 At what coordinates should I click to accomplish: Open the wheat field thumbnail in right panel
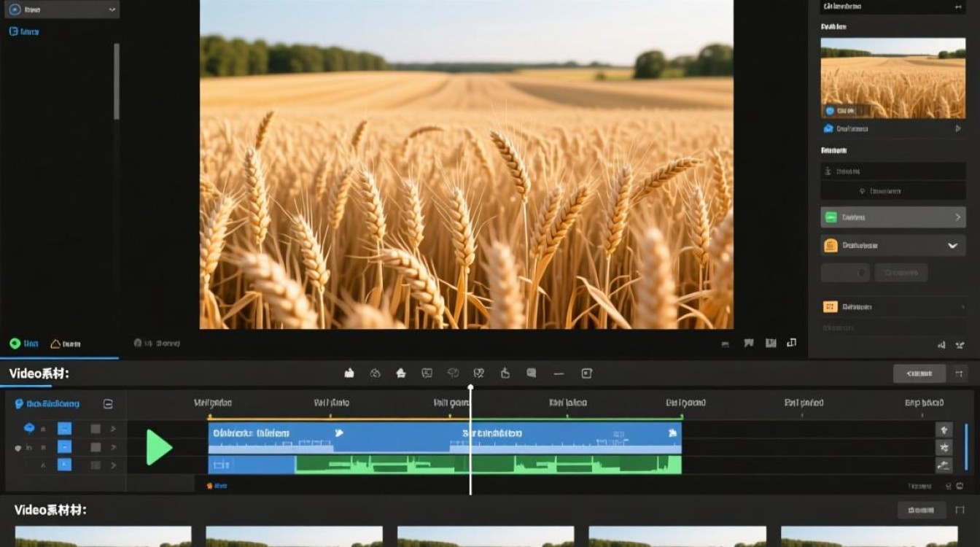coord(893,78)
